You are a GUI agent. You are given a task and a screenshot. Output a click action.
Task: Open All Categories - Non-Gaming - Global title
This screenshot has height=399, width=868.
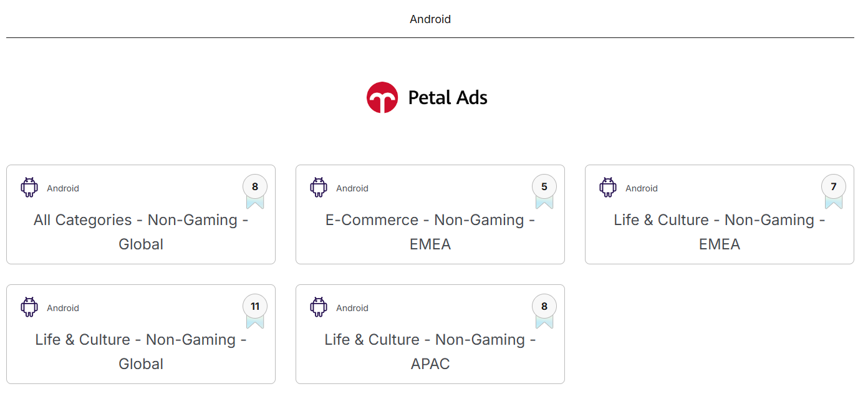[141, 232]
